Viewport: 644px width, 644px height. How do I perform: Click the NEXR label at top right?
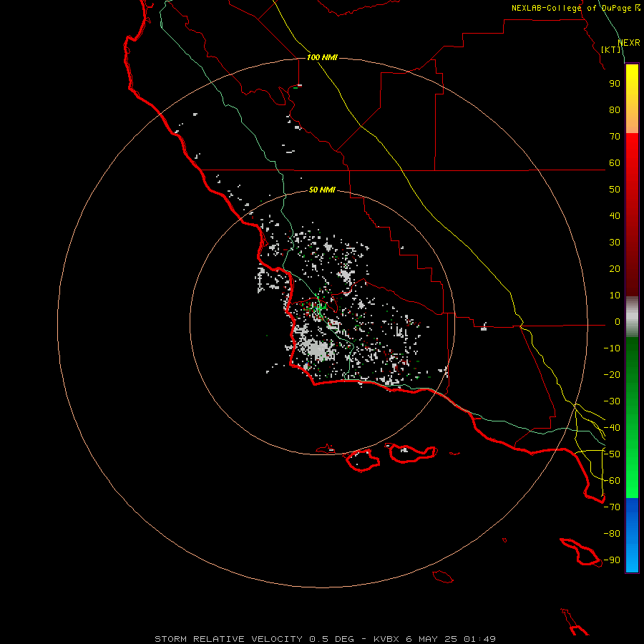pos(629,43)
